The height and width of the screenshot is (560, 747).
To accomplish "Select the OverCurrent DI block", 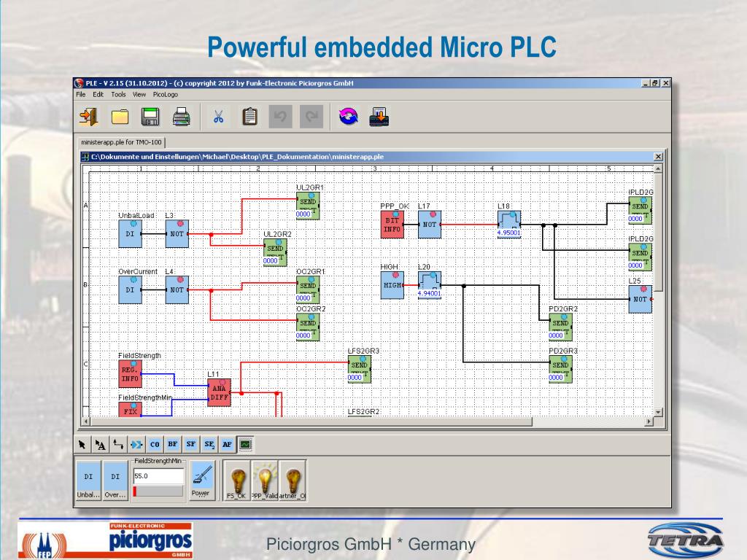I will click(130, 289).
